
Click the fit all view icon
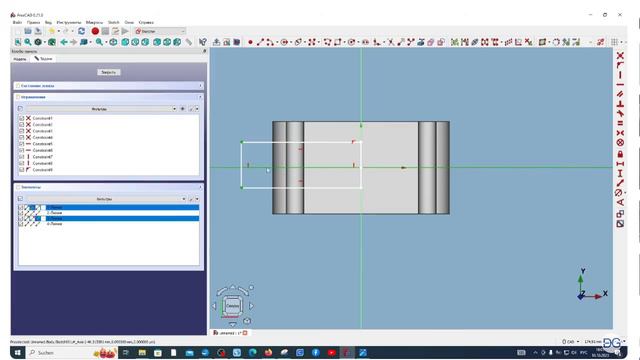tap(18, 42)
